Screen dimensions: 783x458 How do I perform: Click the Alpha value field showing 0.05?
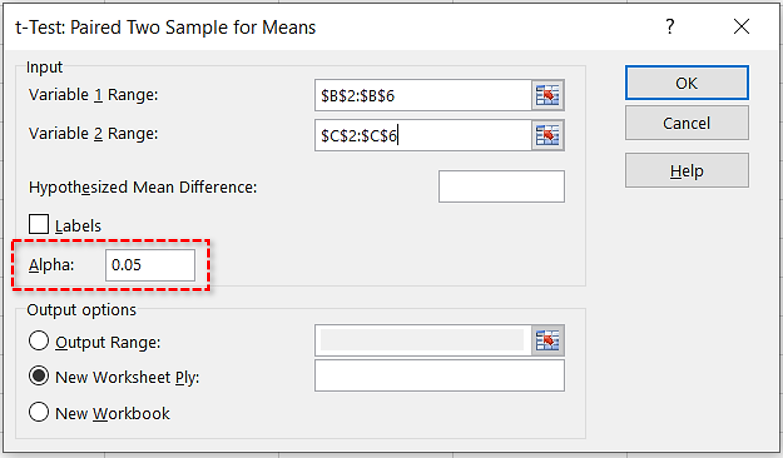point(150,265)
